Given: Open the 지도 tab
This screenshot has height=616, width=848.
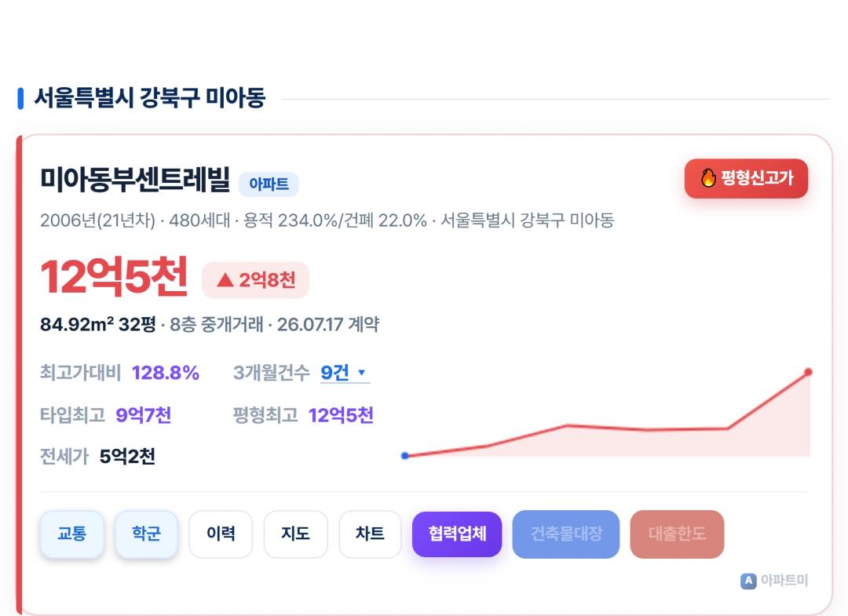Looking at the screenshot, I should click(x=295, y=534).
